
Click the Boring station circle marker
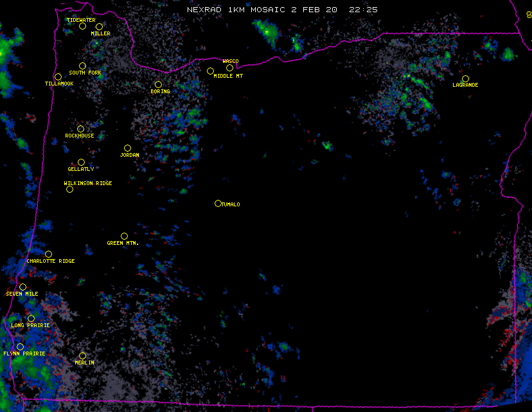point(158,85)
